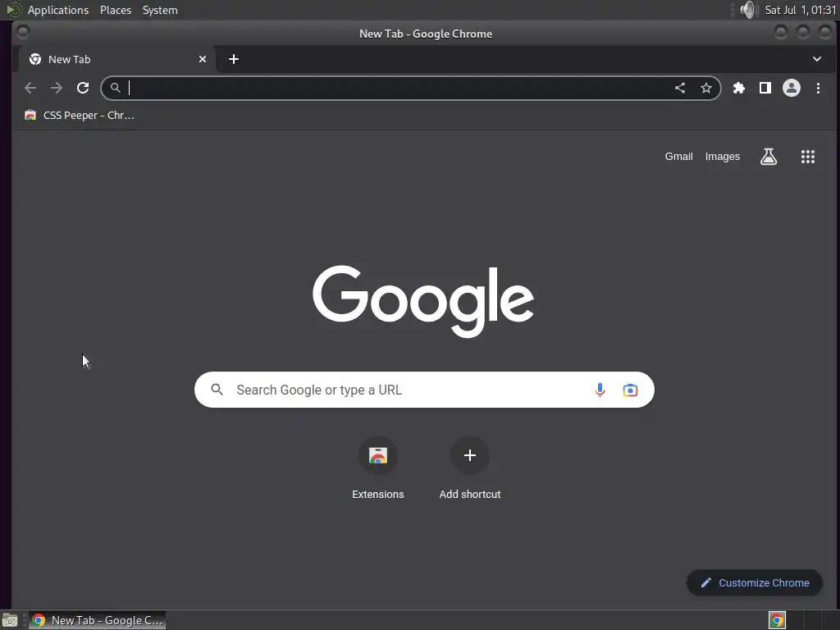Open the Places menu

115,10
